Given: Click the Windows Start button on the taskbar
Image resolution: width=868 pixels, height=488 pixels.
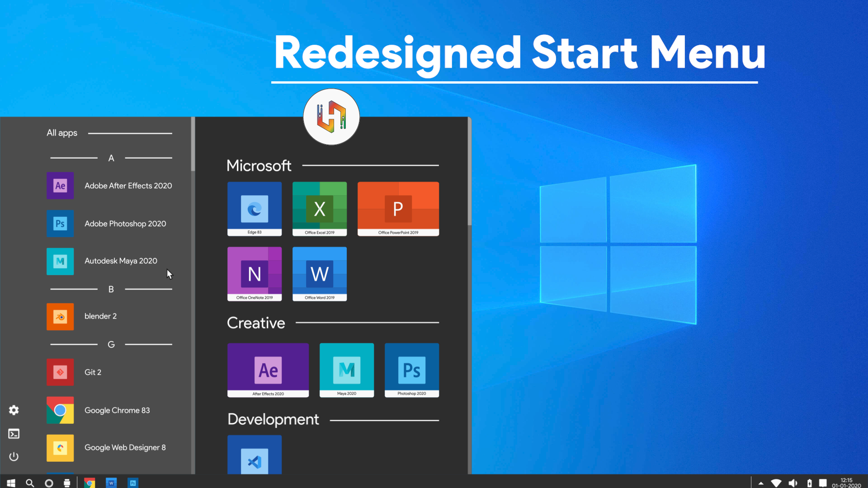Looking at the screenshot, I should (x=11, y=483).
